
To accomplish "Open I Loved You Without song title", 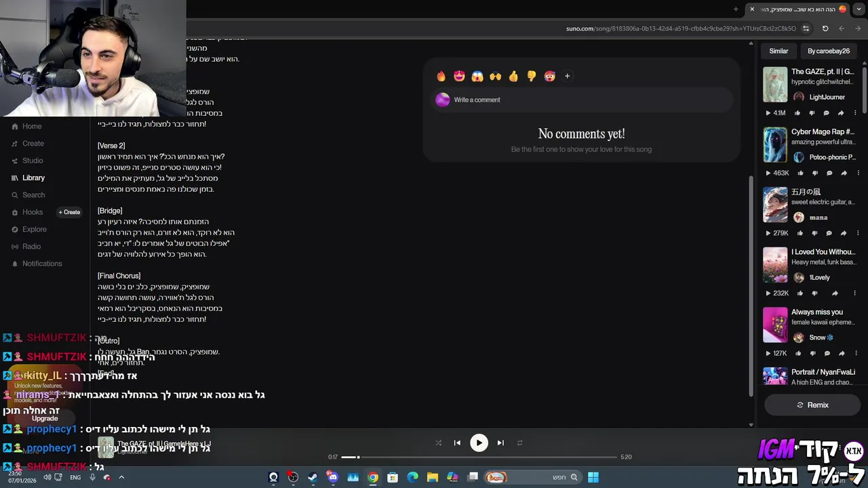I will [823, 251].
